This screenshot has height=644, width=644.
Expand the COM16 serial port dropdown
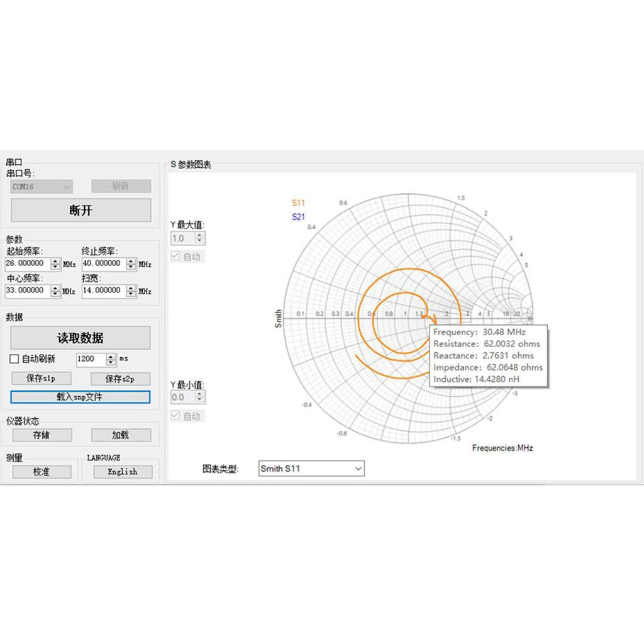pyautogui.click(x=42, y=187)
